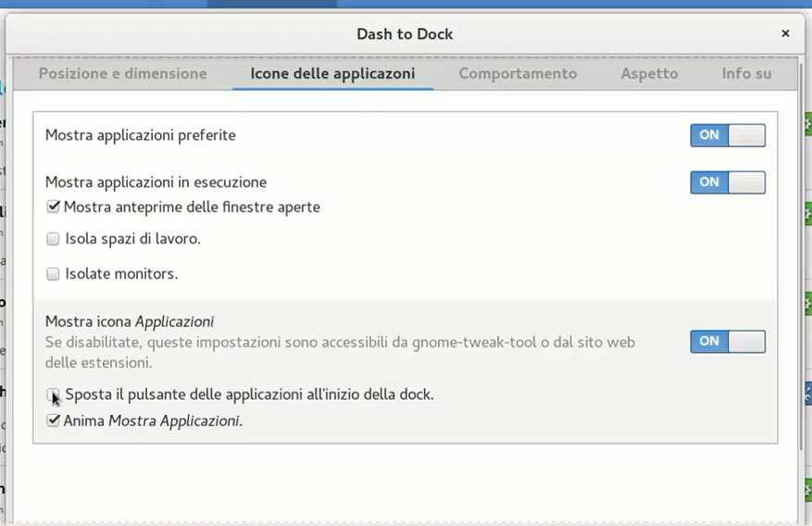Viewport: 812px width, 526px height.
Task: Click the Mostra applicazioni preferite label text
Action: [x=141, y=135]
